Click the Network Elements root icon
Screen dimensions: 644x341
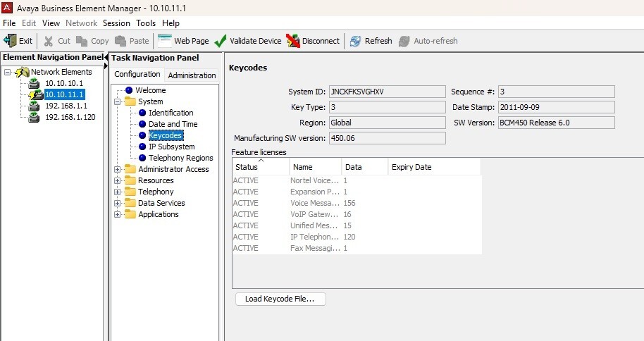click(x=22, y=73)
